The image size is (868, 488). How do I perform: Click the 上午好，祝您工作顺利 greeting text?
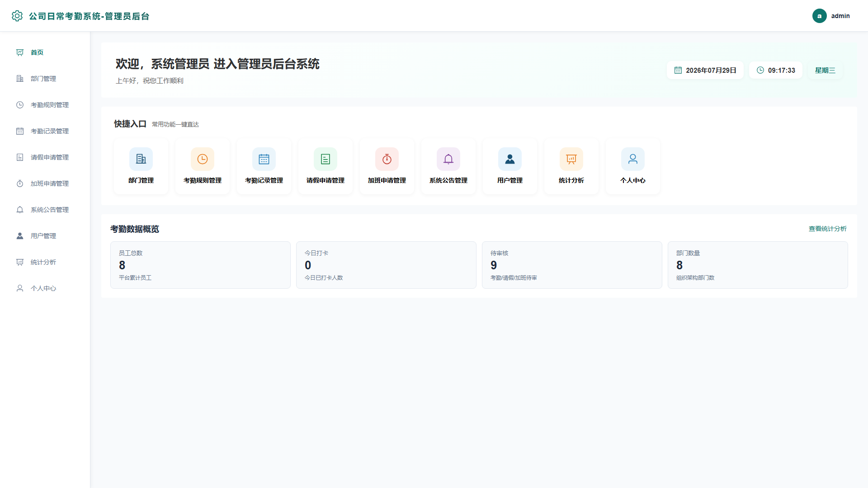(x=150, y=80)
